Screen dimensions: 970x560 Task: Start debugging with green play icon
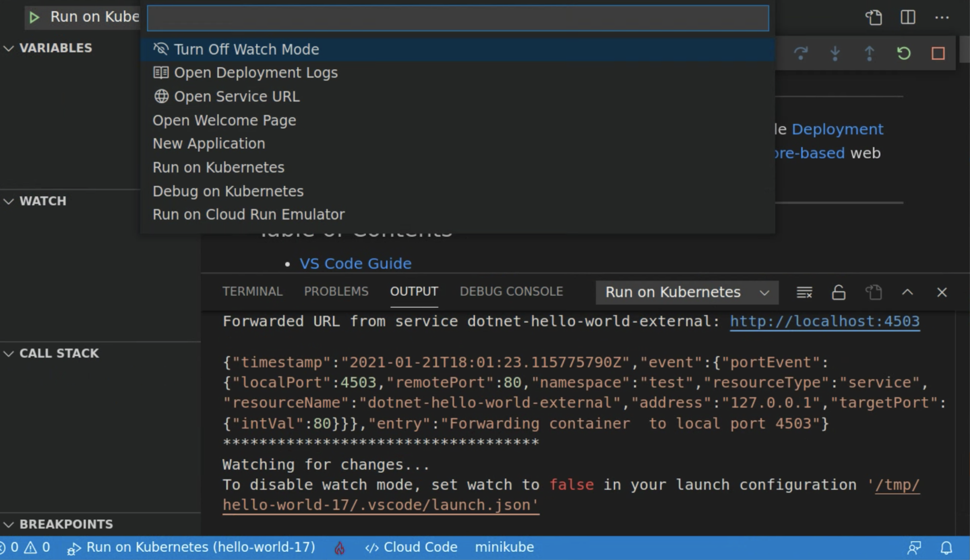coord(34,17)
